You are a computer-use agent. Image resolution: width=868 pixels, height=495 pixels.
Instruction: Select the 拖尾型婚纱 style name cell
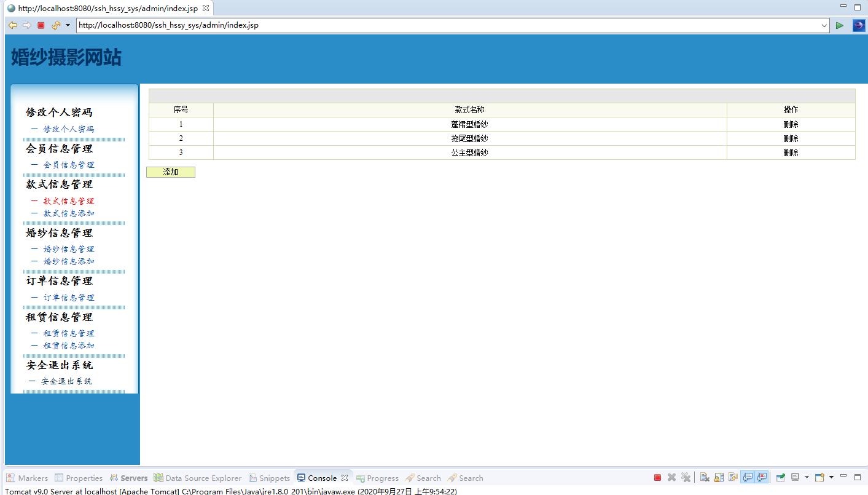click(470, 138)
